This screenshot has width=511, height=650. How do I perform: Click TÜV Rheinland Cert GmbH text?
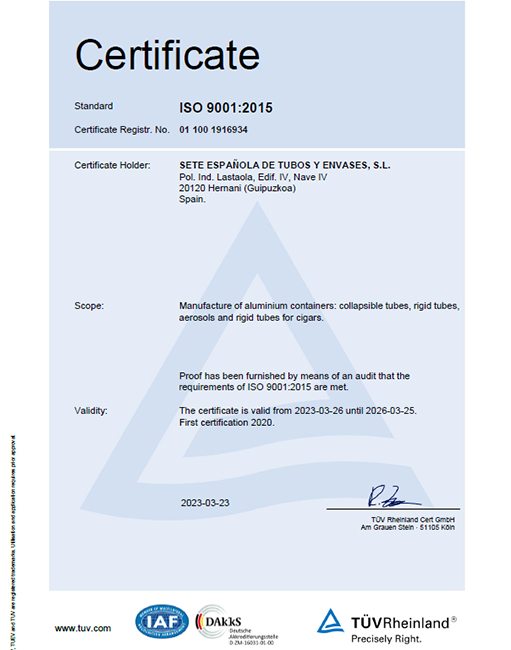click(413, 519)
